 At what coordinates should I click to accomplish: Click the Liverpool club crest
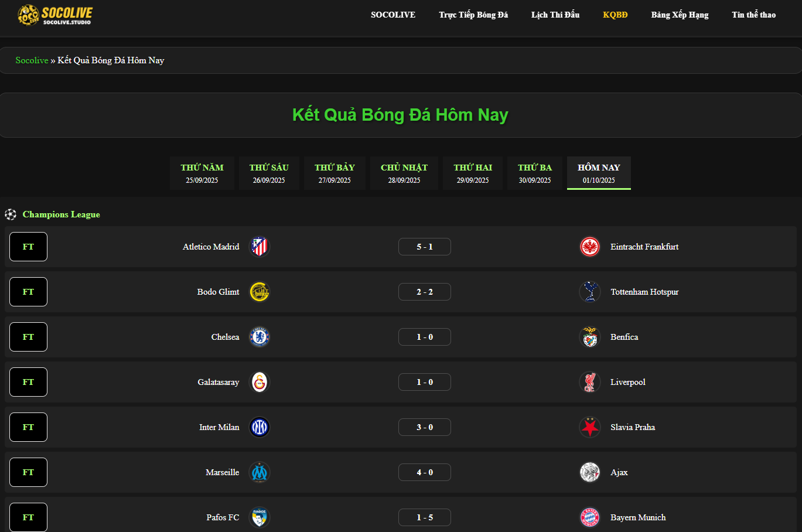pos(590,382)
